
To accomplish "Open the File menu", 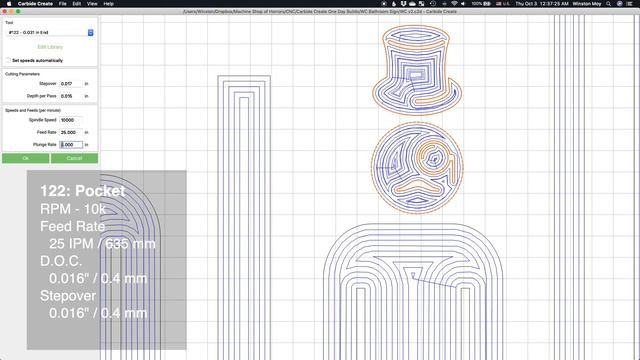I will (62, 3).
